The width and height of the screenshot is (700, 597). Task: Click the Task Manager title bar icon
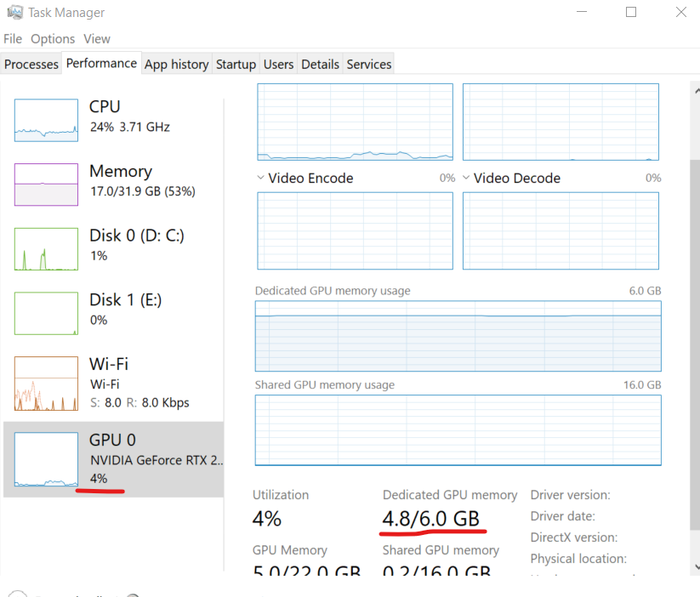click(15, 12)
